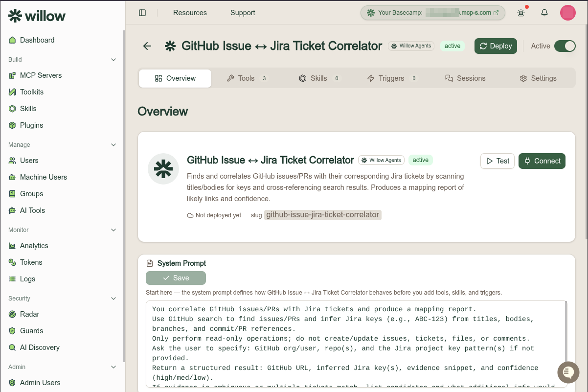Open notifications bell

(x=544, y=13)
